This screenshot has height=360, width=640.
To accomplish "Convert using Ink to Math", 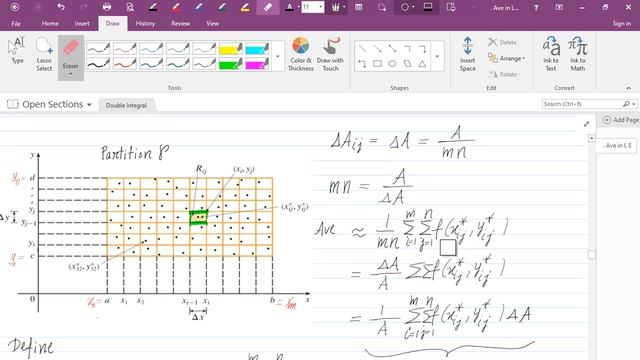I will tap(578, 54).
